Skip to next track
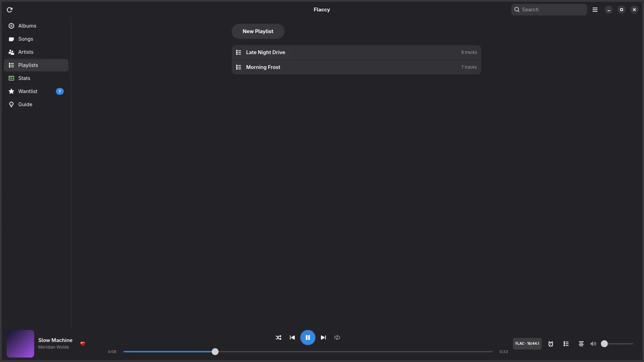This screenshot has width=644, height=362. pyautogui.click(x=323, y=338)
